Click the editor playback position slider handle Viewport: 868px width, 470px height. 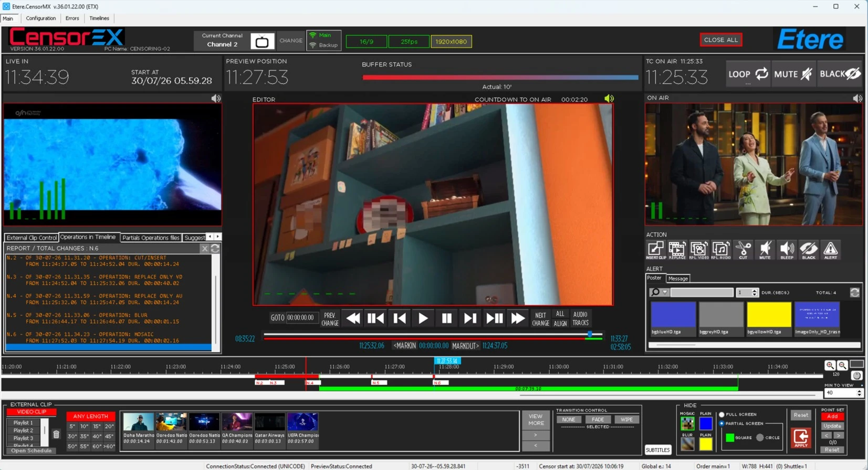[x=590, y=334]
